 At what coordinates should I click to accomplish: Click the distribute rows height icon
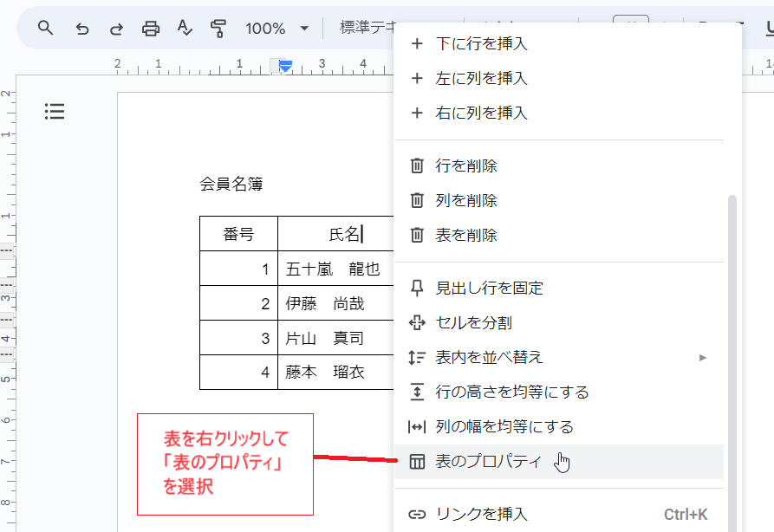417,392
